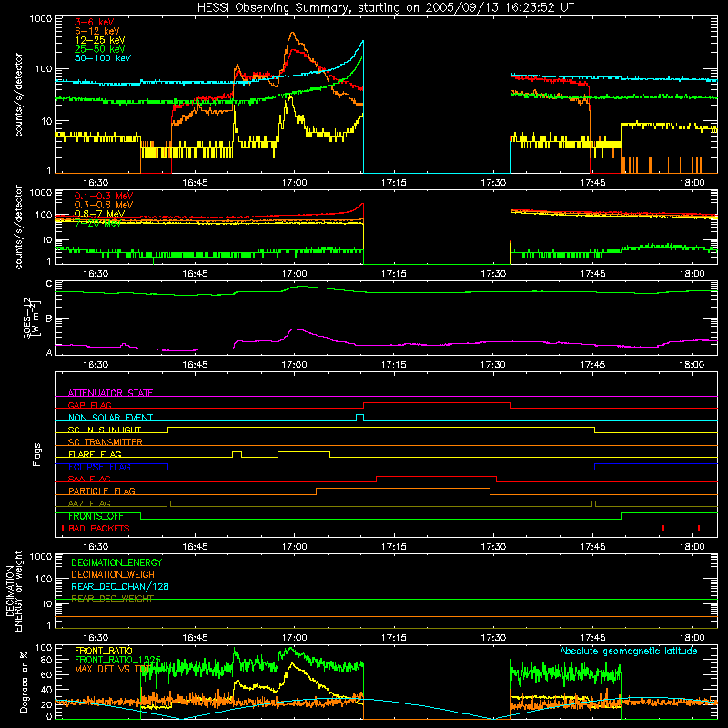Click the magenta GOES curve peak near 17:00
Viewport: 728px width, 728px height.
click(294, 329)
